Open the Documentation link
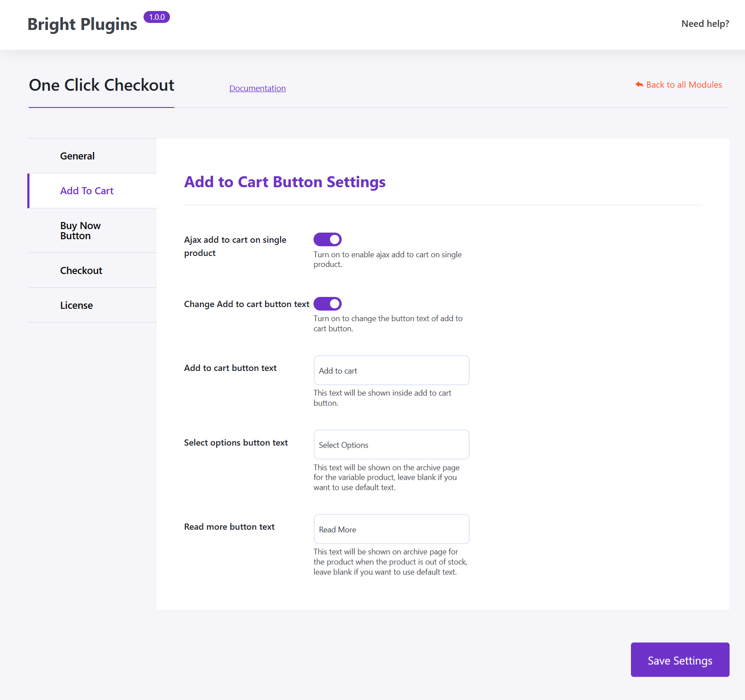Screen dimensions: 745x700 (x=258, y=88)
